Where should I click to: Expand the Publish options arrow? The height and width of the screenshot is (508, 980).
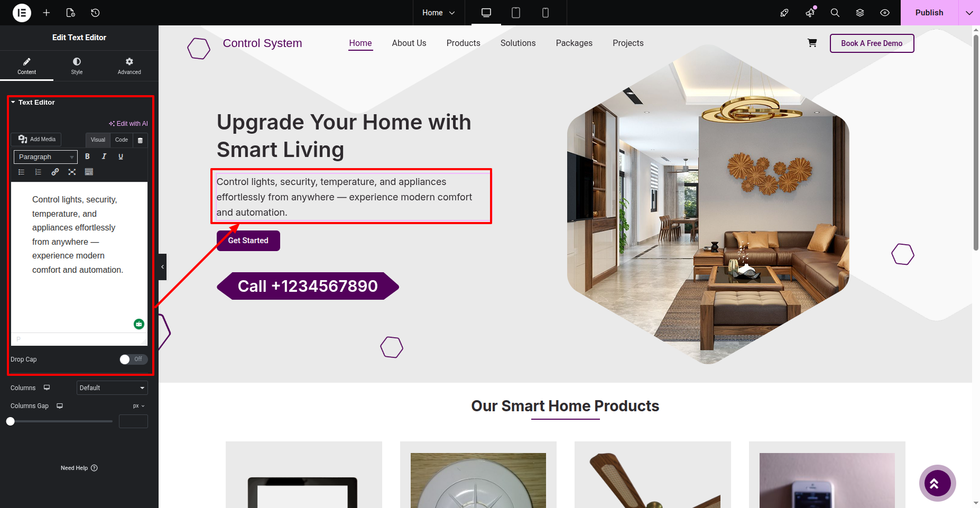point(969,13)
